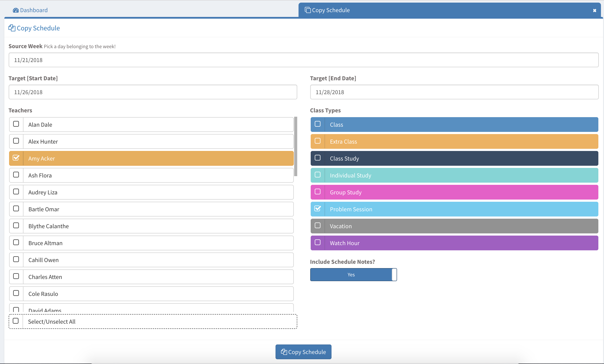This screenshot has width=604, height=364.
Task: Open Target End Date picker field
Action: point(454,92)
